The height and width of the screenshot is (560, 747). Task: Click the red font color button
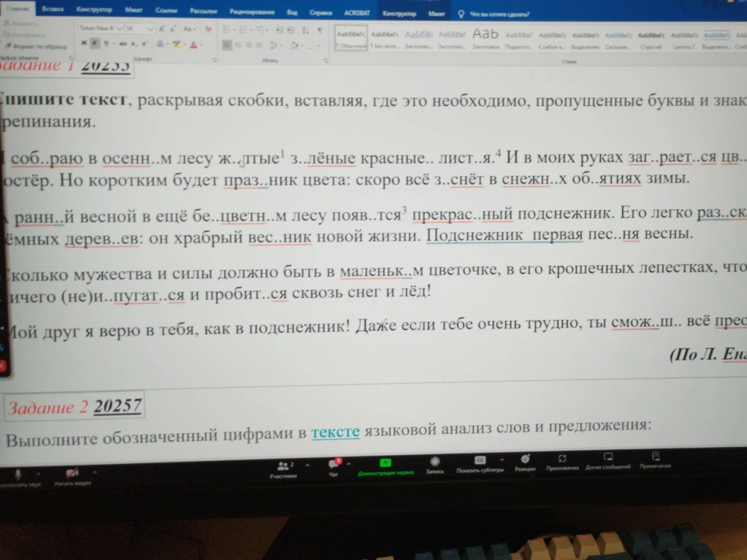point(193,45)
